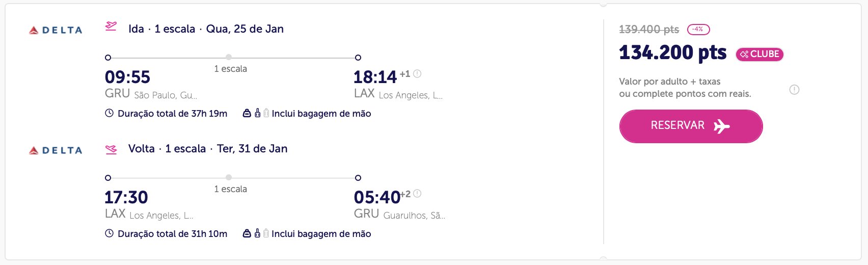Click the outbound 1 escala stop marker
This screenshot has width=868, height=265.
tap(229, 57)
